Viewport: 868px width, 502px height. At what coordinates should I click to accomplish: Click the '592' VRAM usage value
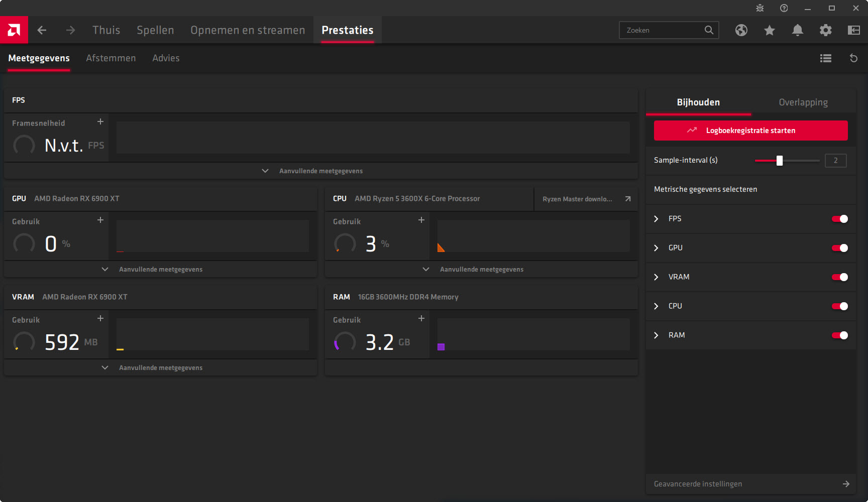pyautogui.click(x=62, y=342)
